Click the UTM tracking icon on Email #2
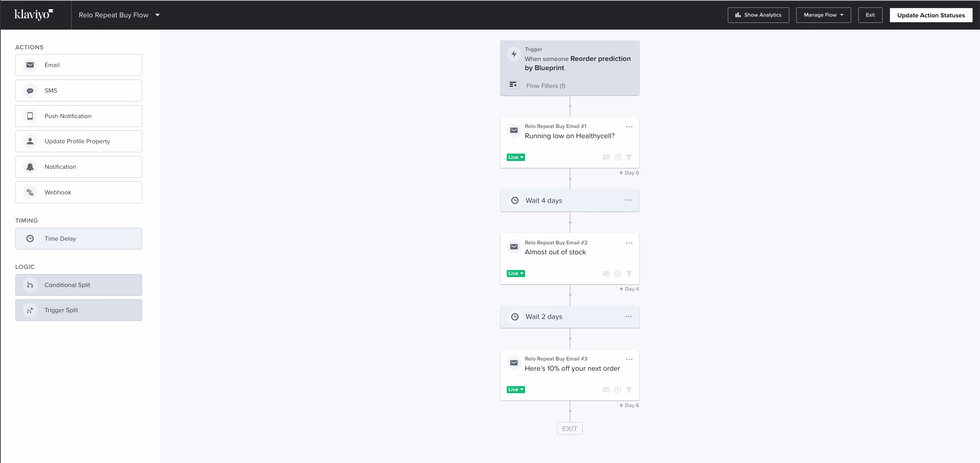 (618, 274)
